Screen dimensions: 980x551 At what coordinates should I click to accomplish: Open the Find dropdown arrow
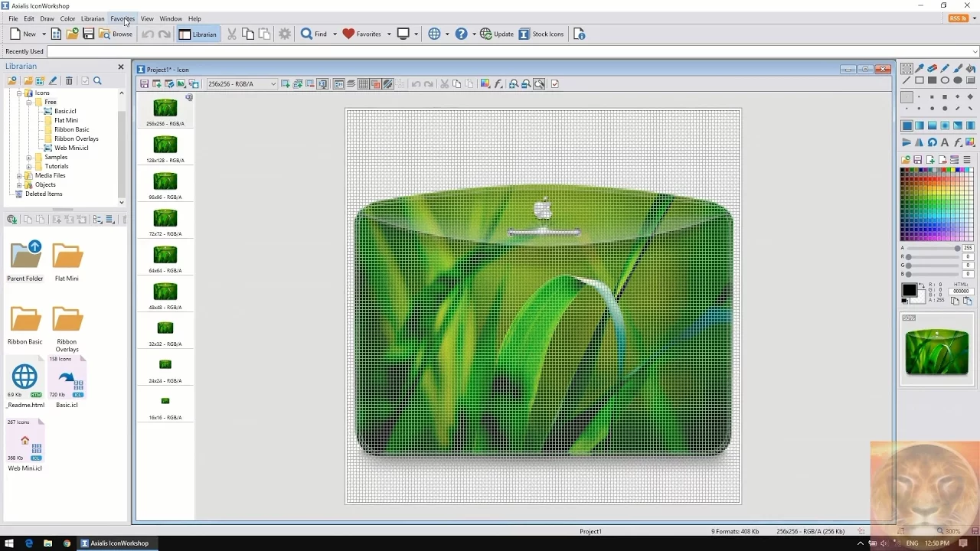click(x=335, y=34)
